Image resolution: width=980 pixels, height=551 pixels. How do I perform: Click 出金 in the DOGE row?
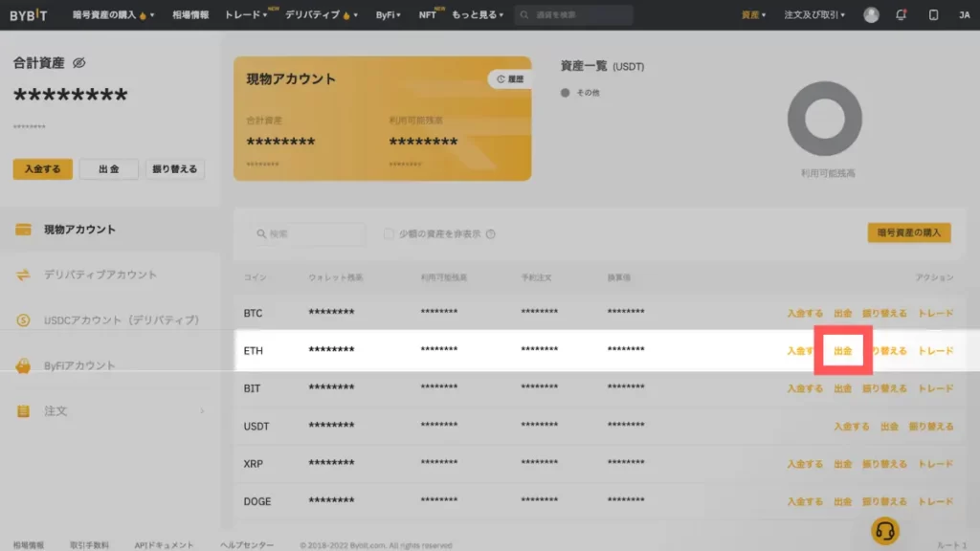[x=842, y=501]
